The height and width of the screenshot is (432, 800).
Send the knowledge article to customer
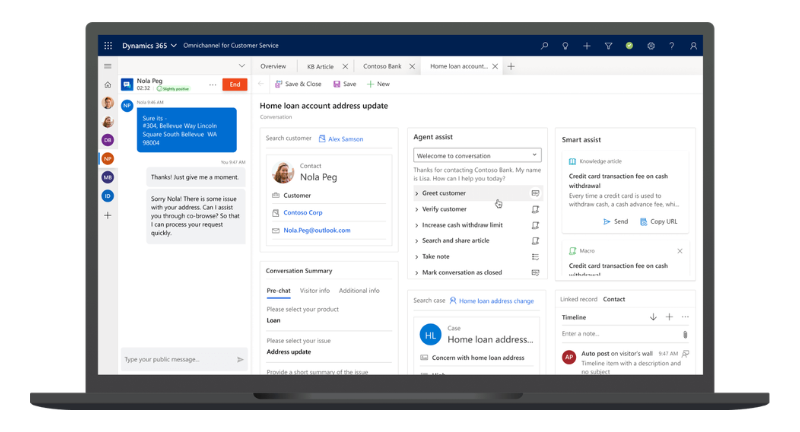[x=616, y=221]
